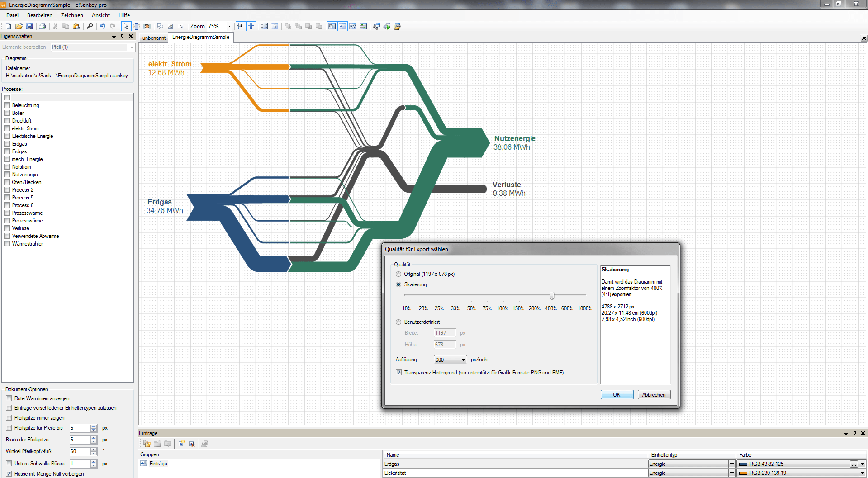
Task: Toggle grid display toolbar button
Action: click(x=251, y=27)
